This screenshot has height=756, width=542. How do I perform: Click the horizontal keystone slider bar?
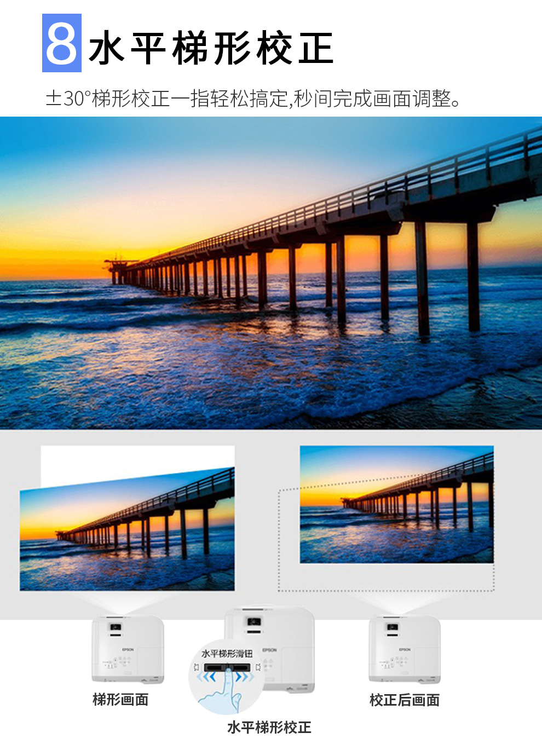[227, 667]
